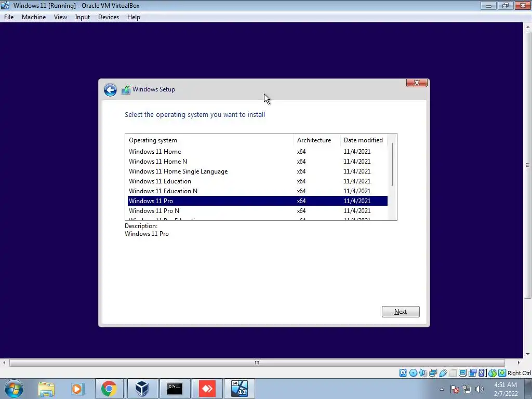Click the display status icon
The width and height of the screenshot is (532, 399).
click(x=462, y=373)
